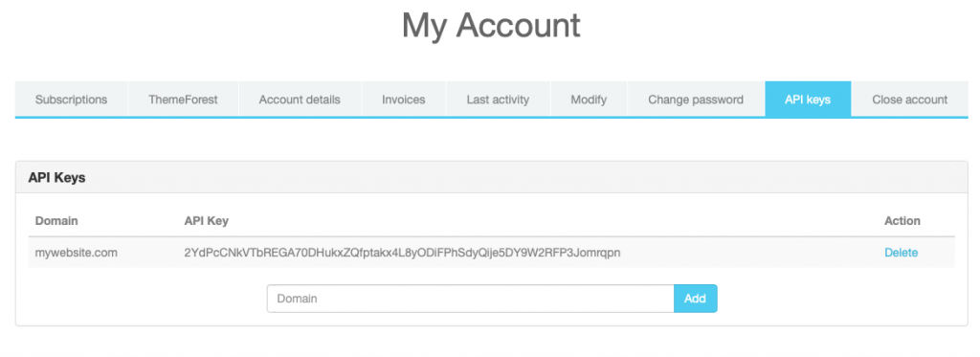
Task: Open the Change password tab
Action: (696, 100)
